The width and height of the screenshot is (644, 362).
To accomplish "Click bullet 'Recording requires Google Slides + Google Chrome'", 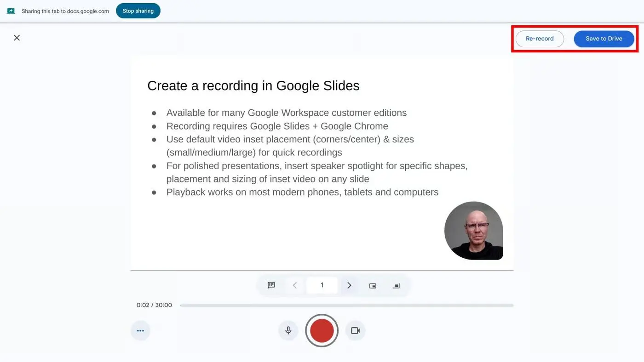I will pyautogui.click(x=277, y=126).
